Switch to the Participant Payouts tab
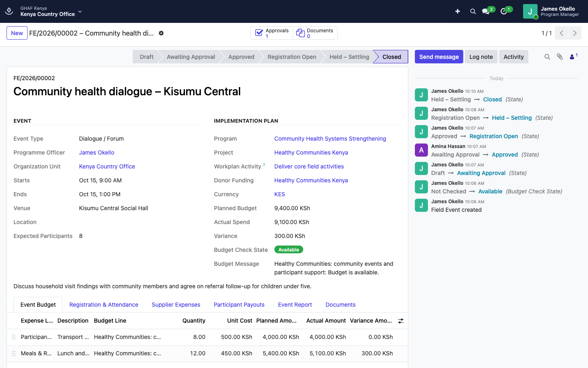 pos(239,305)
